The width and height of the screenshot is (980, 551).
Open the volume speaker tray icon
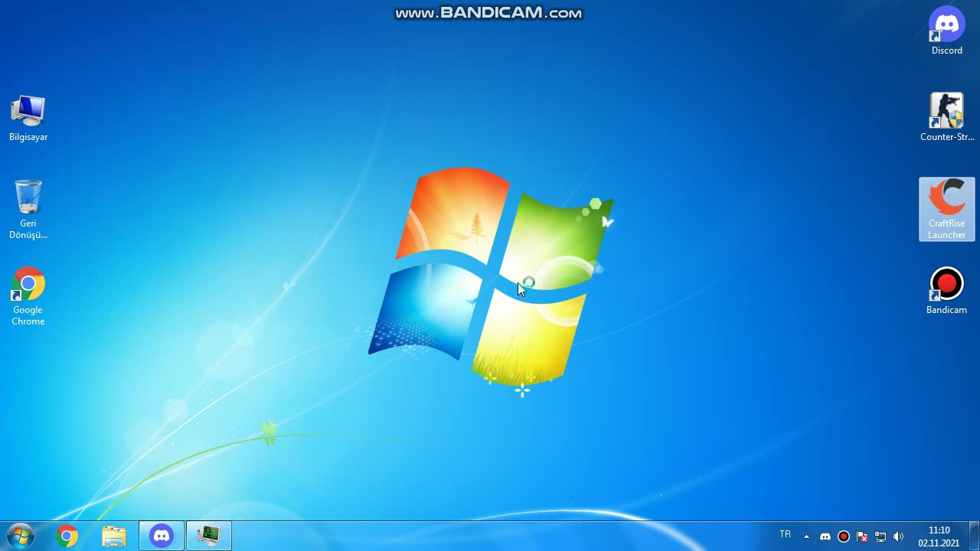click(899, 536)
